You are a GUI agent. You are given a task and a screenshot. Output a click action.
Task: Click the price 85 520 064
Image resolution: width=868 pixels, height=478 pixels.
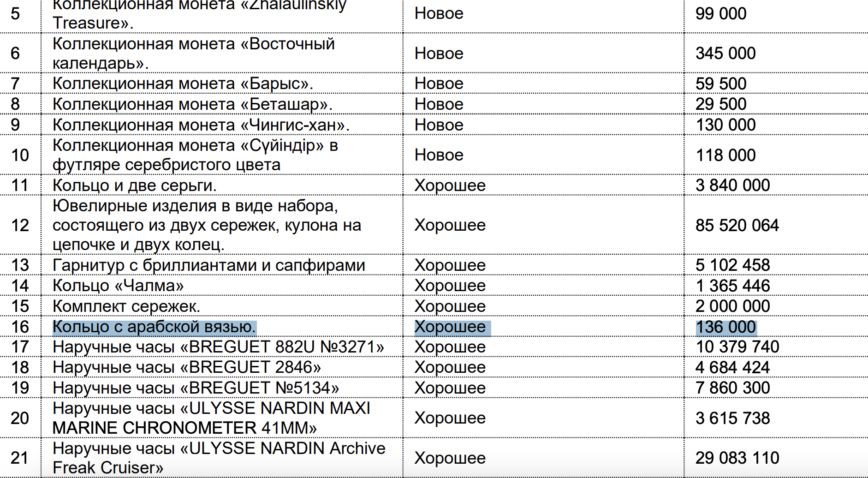click(x=737, y=225)
